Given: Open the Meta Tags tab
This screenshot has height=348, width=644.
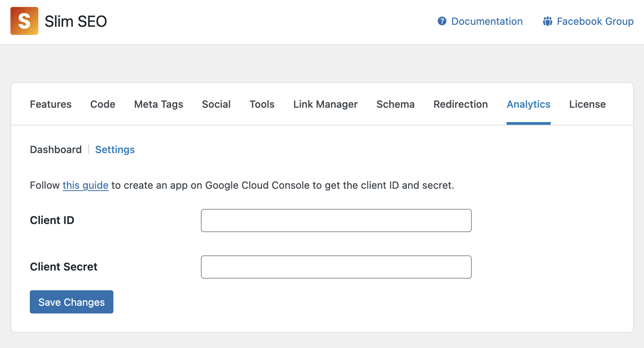Looking at the screenshot, I should point(159,104).
